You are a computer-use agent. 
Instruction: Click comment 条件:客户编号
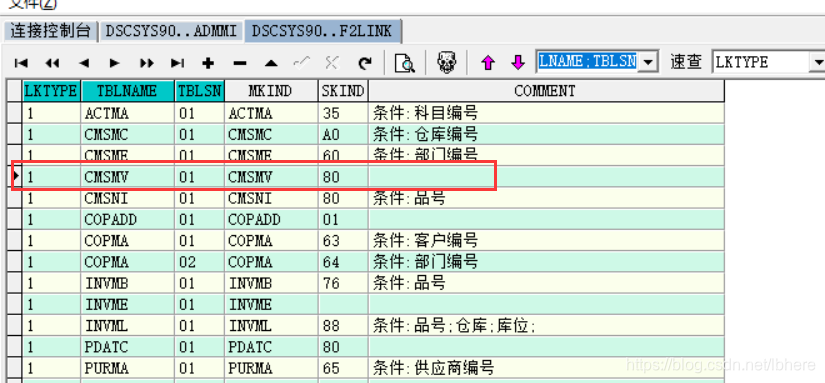click(425, 241)
